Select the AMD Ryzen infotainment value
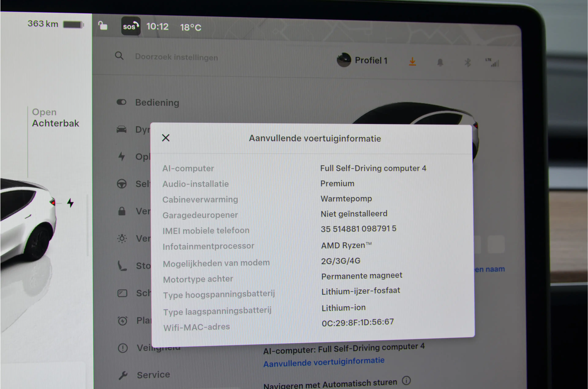 (346, 245)
